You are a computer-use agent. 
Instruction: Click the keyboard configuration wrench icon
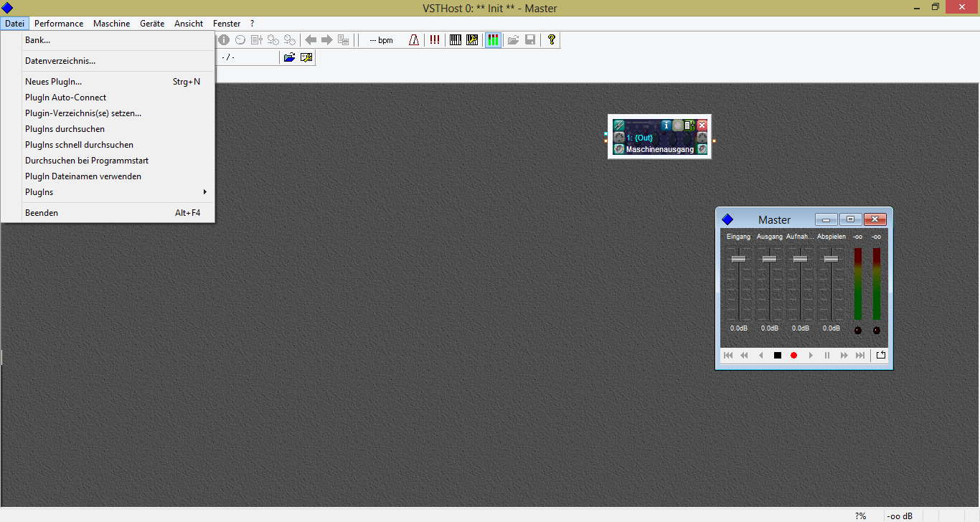coord(472,40)
